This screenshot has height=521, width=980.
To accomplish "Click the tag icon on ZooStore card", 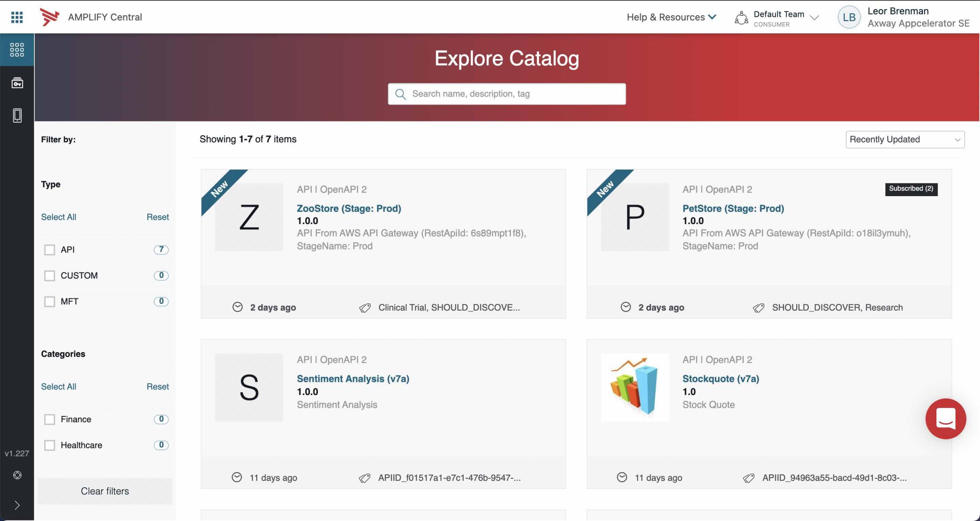I will 365,308.
